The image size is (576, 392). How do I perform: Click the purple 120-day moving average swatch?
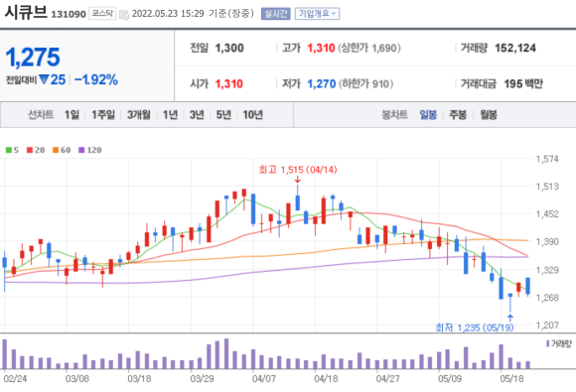coord(81,150)
